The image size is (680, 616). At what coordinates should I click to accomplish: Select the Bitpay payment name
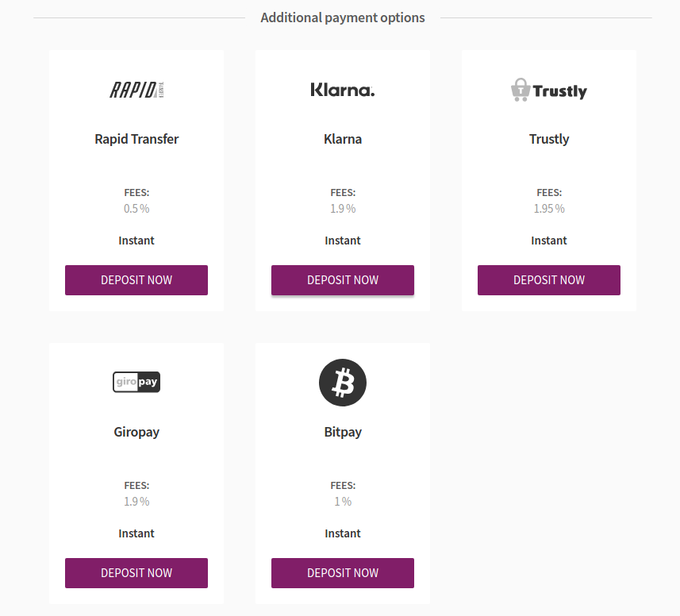click(x=342, y=432)
